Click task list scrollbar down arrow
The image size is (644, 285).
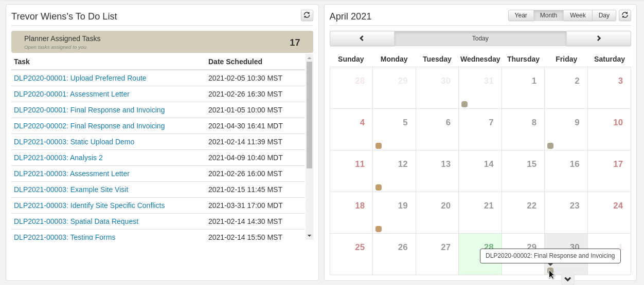309,236
